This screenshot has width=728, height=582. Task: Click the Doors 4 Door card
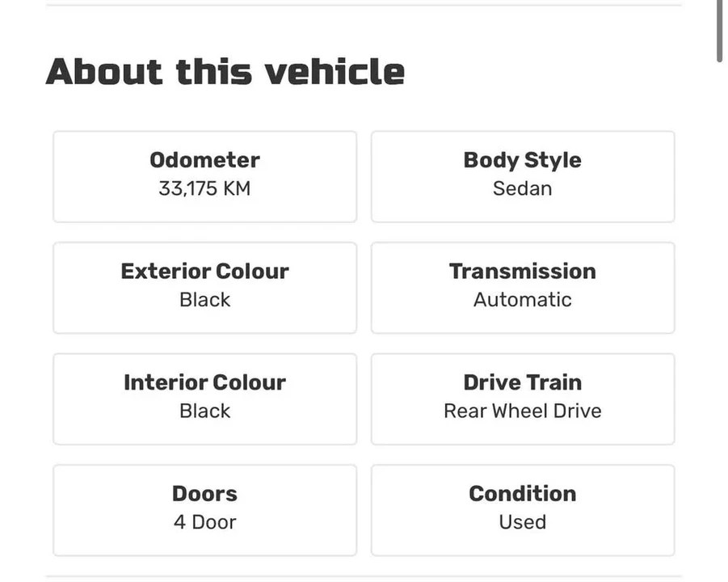click(x=204, y=510)
